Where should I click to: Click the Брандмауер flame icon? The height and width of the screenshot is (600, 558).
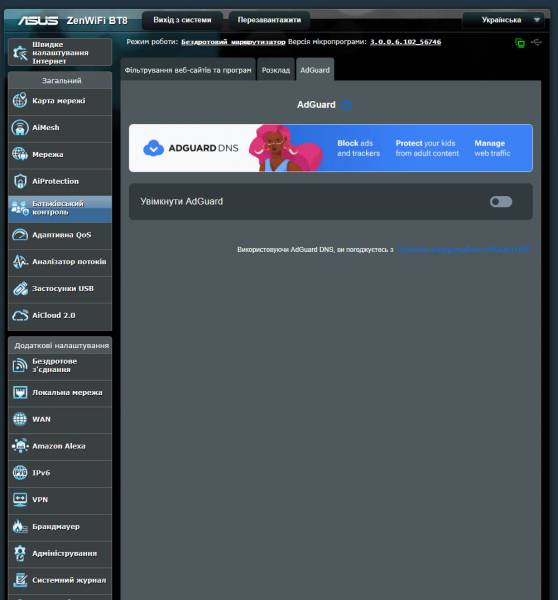coord(20,527)
